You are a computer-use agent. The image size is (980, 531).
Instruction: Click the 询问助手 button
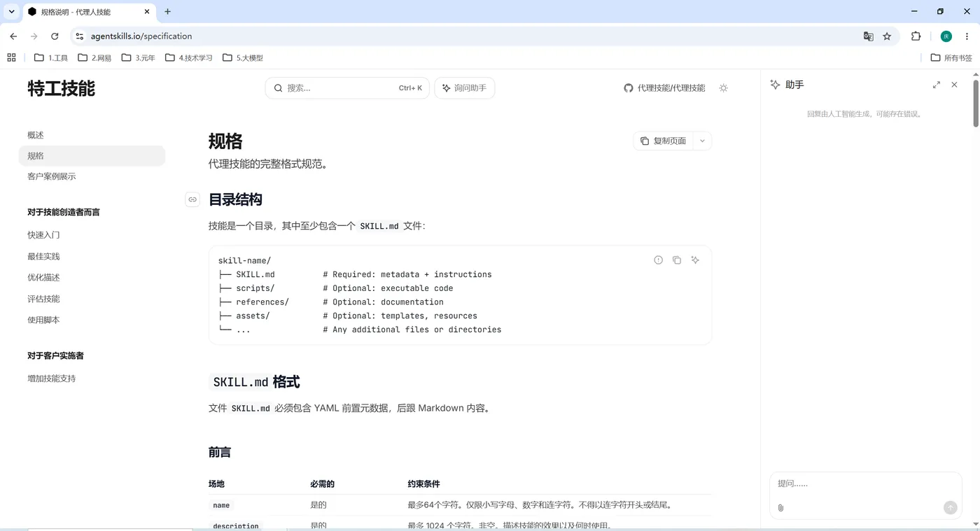coord(465,88)
